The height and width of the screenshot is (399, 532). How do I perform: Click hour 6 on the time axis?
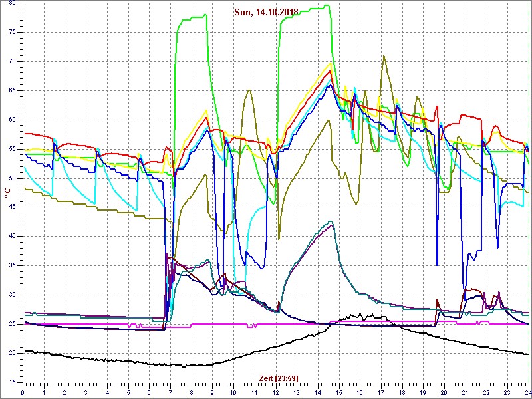tap(149, 392)
